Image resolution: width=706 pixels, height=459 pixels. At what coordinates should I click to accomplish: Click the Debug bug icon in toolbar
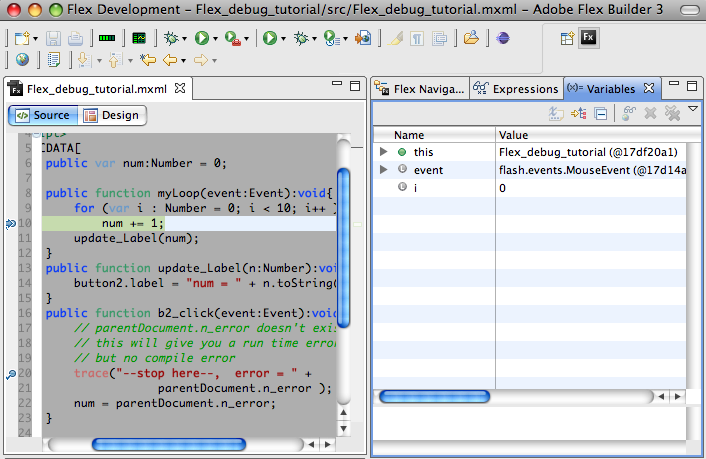[x=171, y=38]
